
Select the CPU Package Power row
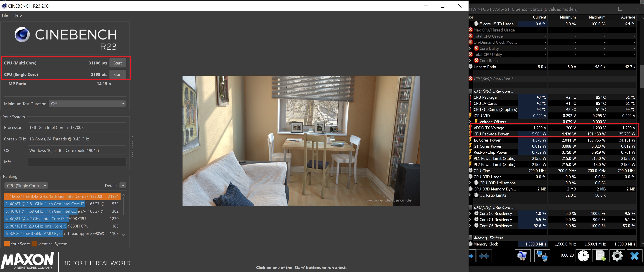coord(553,134)
